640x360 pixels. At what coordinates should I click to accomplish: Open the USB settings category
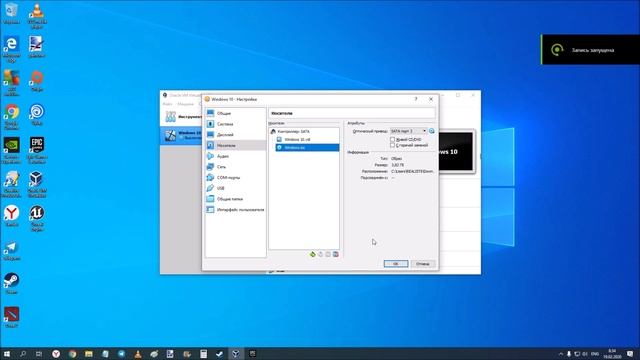[236, 188]
